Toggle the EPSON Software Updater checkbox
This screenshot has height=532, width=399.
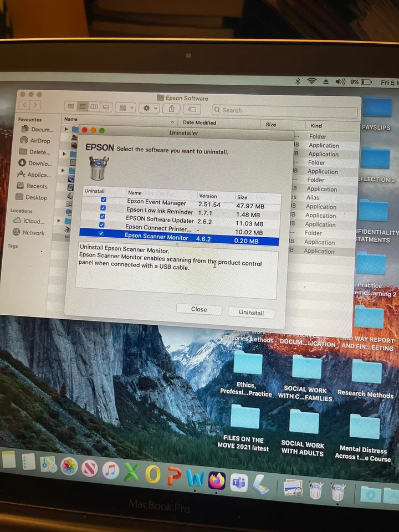coord(103,216)
